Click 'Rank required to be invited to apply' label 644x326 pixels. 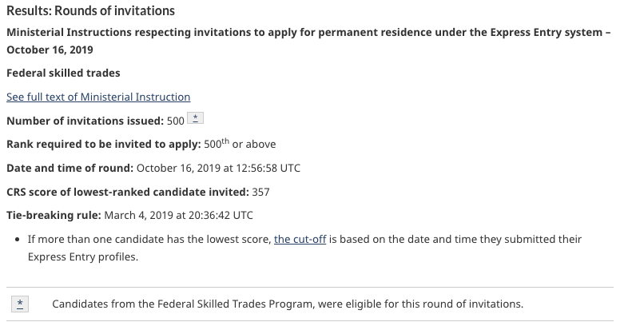click(98, 145)
